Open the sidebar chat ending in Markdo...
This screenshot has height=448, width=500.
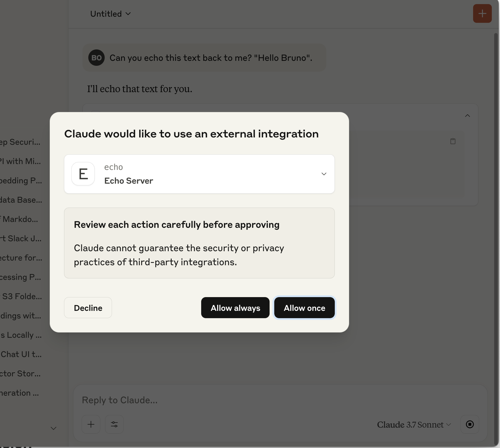click(19, 219)
